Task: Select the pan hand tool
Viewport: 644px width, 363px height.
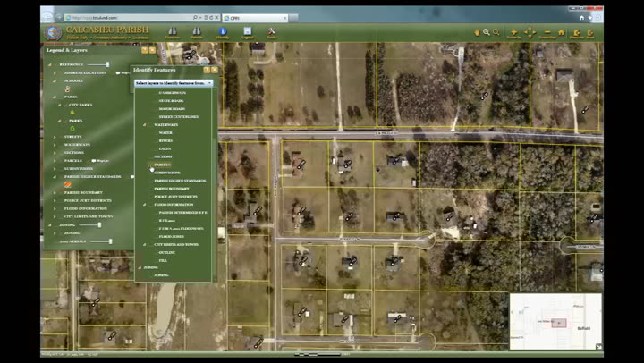Action: pyautogui.click(x=477, y=32)
